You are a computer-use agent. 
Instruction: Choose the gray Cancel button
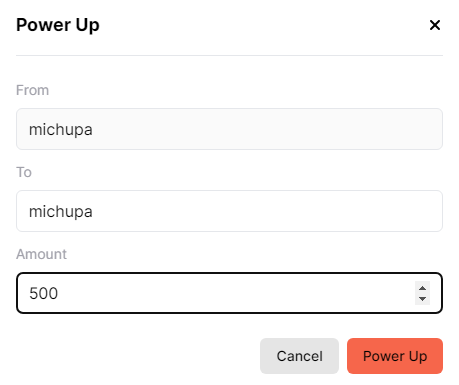(299, 356)
